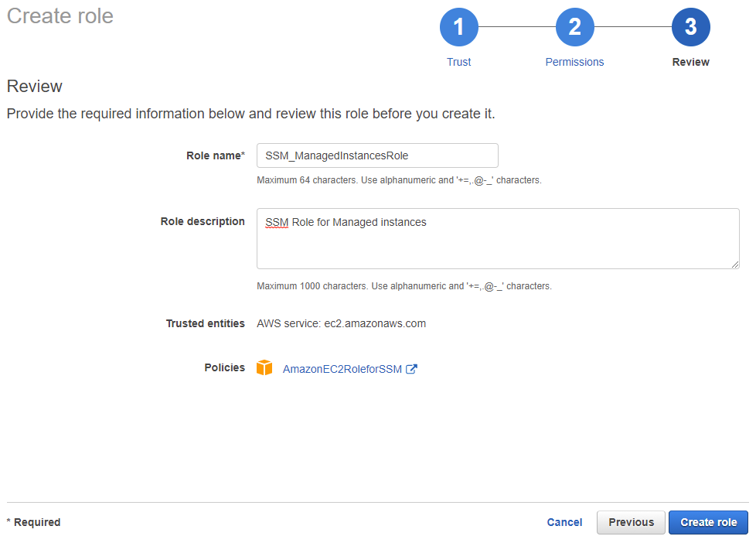This screenshot has height=543, width=756.
Task: Click inside the Role description text area
Action: (x=497, y=238)
